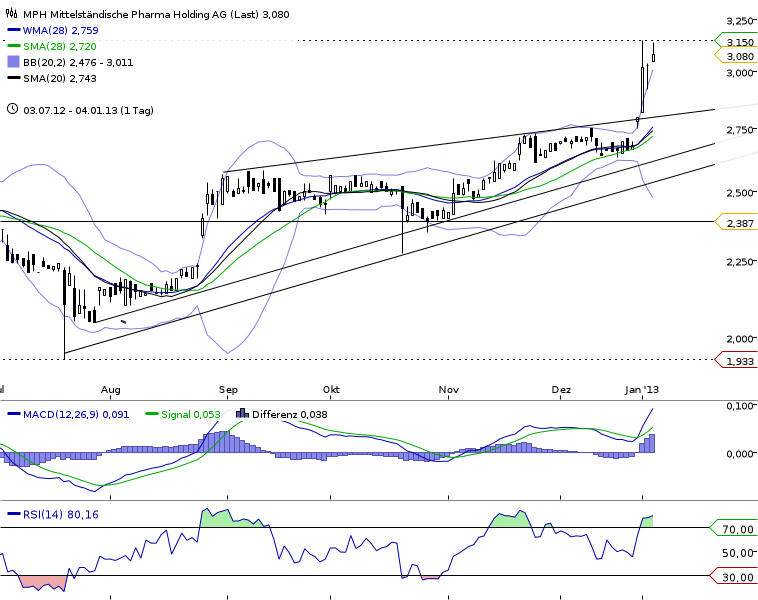Click the RSI 30,00 oversold level marker
The image size is (758, 600).
[735, 577]
